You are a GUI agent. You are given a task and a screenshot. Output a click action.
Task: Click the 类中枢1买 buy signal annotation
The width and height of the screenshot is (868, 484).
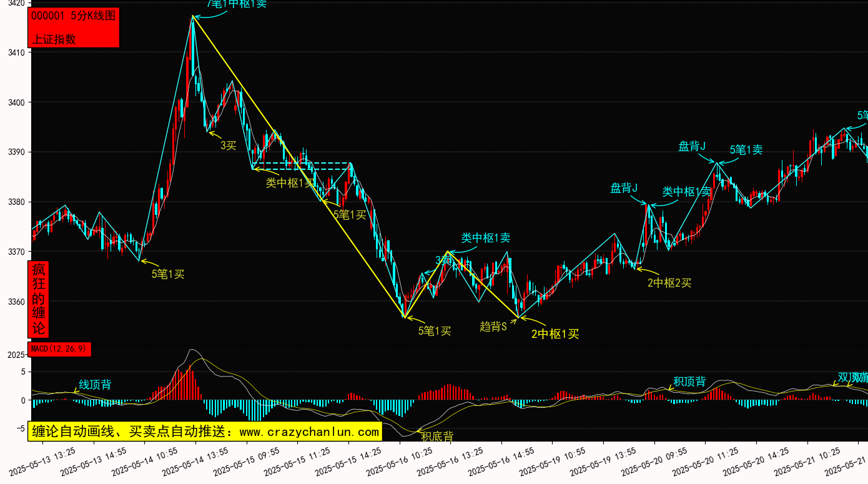point(290,183)
